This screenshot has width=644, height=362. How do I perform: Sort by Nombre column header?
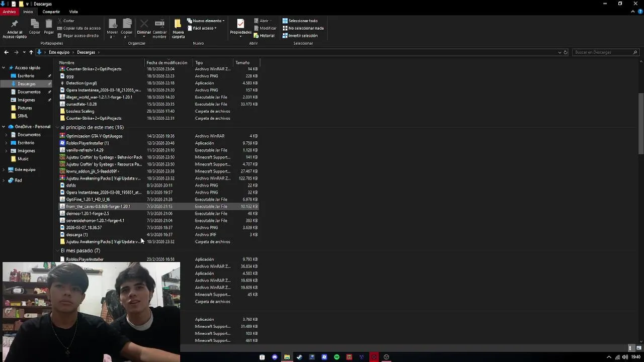point(101,63)
